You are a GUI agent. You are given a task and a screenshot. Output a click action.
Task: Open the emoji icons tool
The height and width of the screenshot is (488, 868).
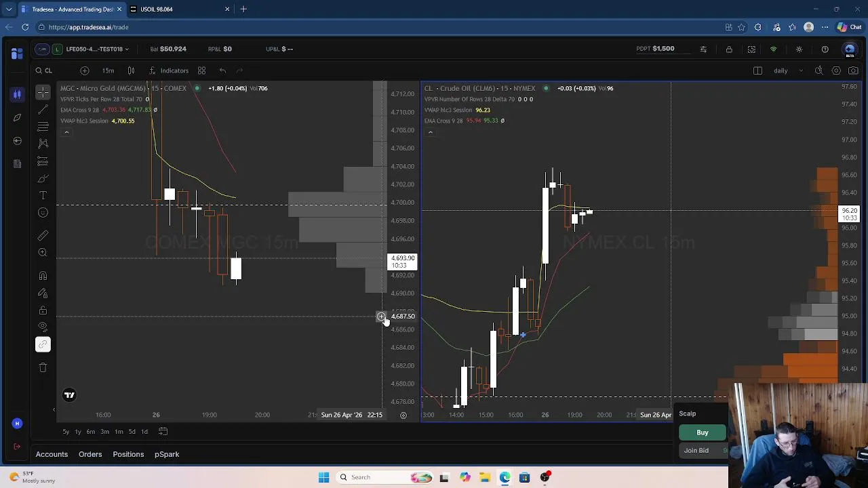[x=43, y=213]
